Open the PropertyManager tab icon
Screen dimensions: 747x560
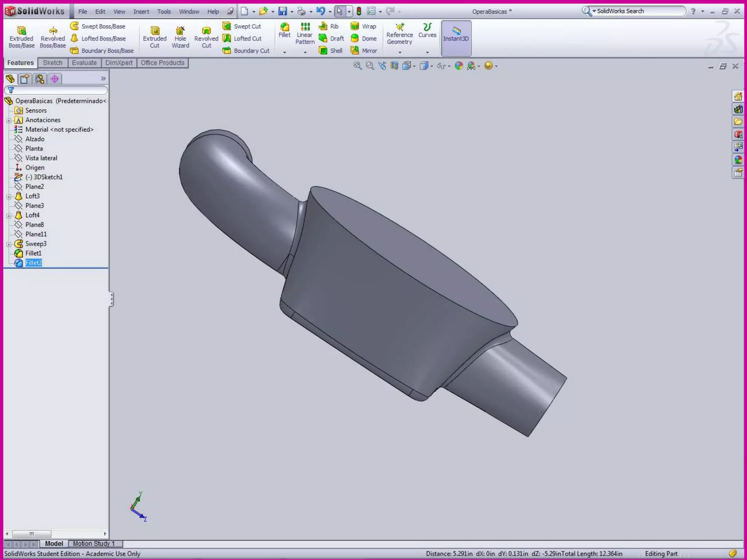(25, 79)
